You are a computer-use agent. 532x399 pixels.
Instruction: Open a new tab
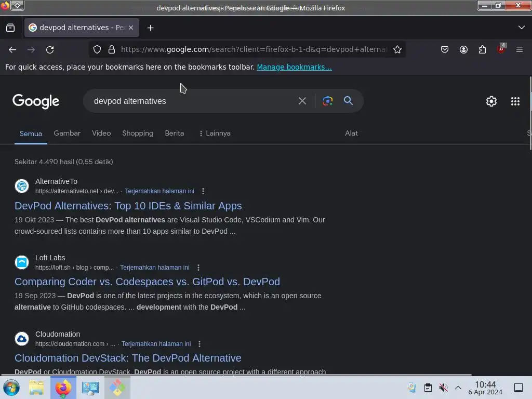pyautogui.click(x=150, y=28)
